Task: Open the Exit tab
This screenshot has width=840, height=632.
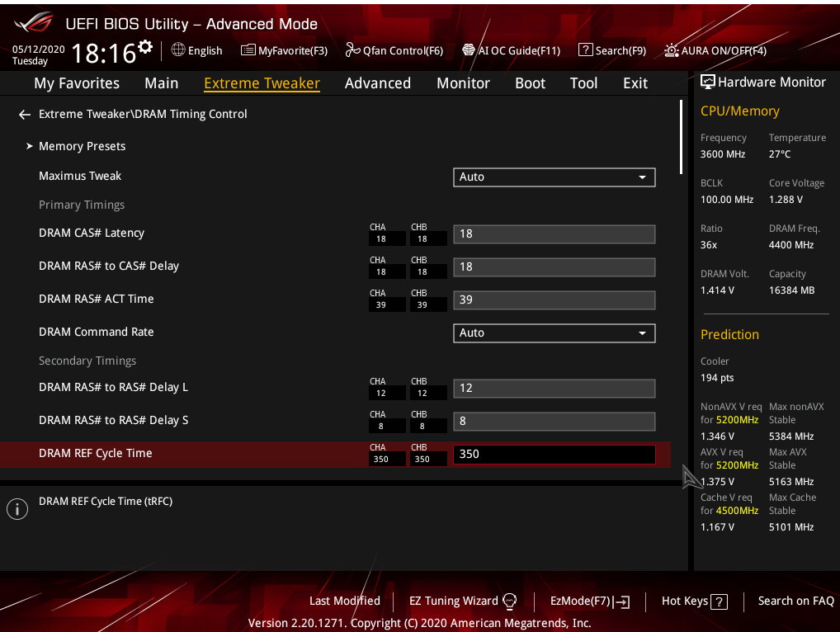Action: click(635, 83)
